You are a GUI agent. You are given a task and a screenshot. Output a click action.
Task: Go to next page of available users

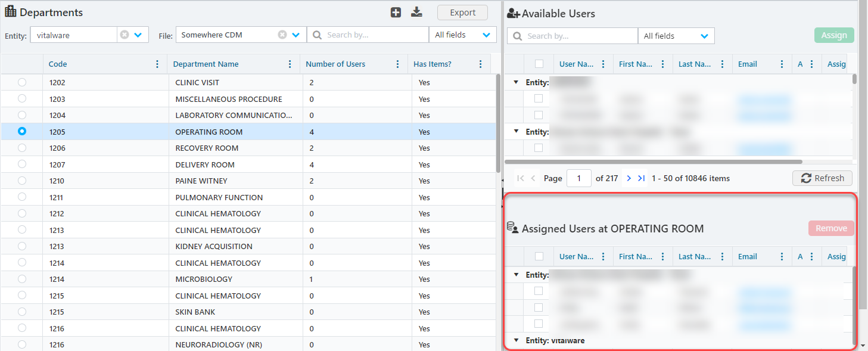(629, 178)
